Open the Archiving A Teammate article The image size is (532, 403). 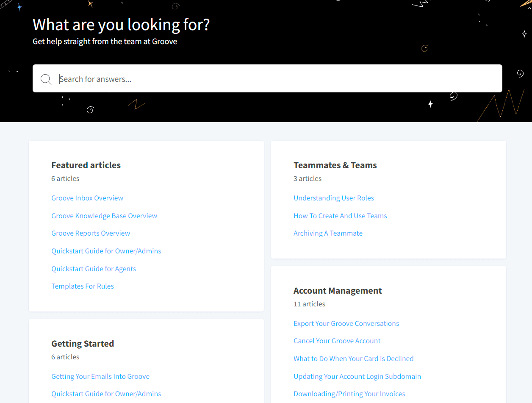[328, 233]
